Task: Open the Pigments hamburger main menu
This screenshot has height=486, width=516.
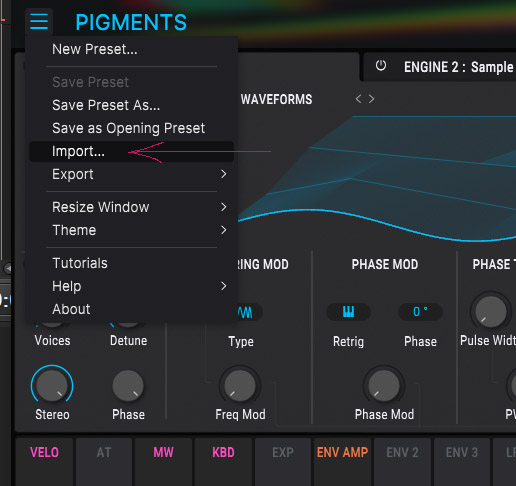Action: [x=39, y=21]
